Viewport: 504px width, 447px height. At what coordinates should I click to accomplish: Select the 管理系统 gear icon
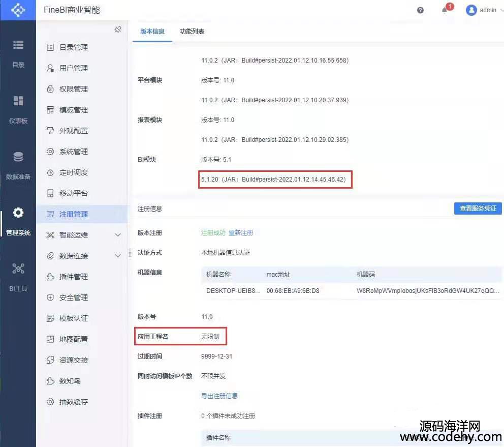tap(18, 213)
